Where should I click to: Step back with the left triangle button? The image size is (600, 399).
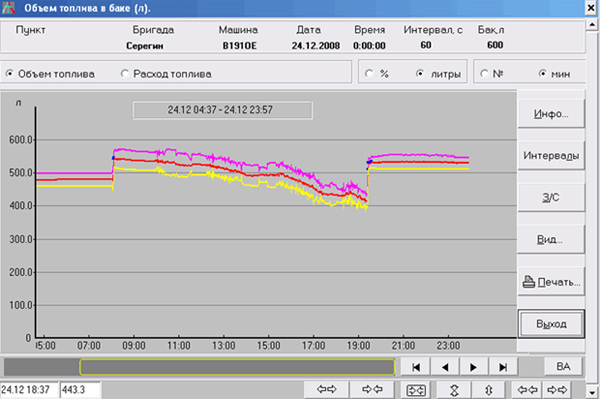pos(445,367)
